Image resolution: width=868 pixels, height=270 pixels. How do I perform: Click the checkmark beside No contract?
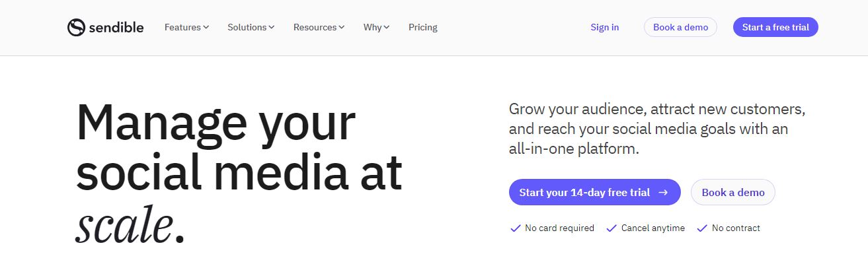[702, 228]
